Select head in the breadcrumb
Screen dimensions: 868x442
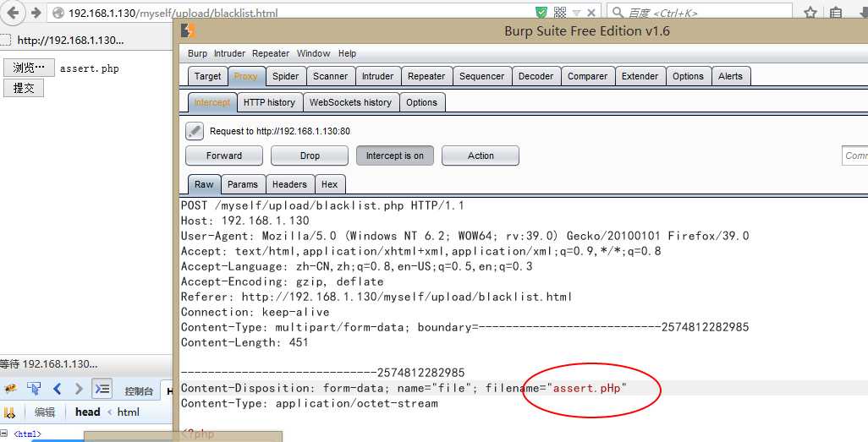point(87,412)
